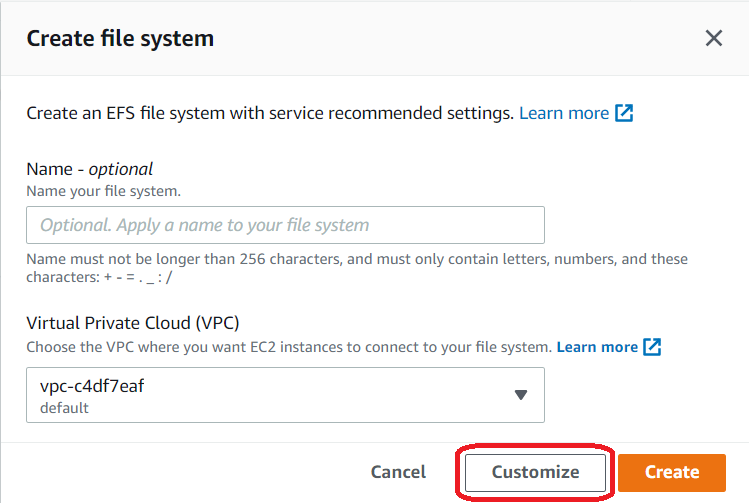Click the 'Name your file system.' hint text

(x=103, y=190)
